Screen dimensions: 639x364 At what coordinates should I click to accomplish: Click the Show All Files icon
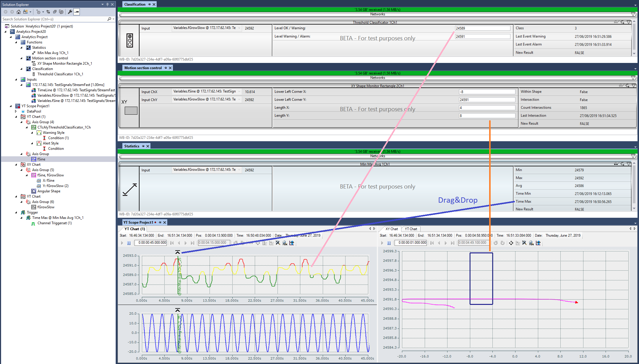[61, 12]
